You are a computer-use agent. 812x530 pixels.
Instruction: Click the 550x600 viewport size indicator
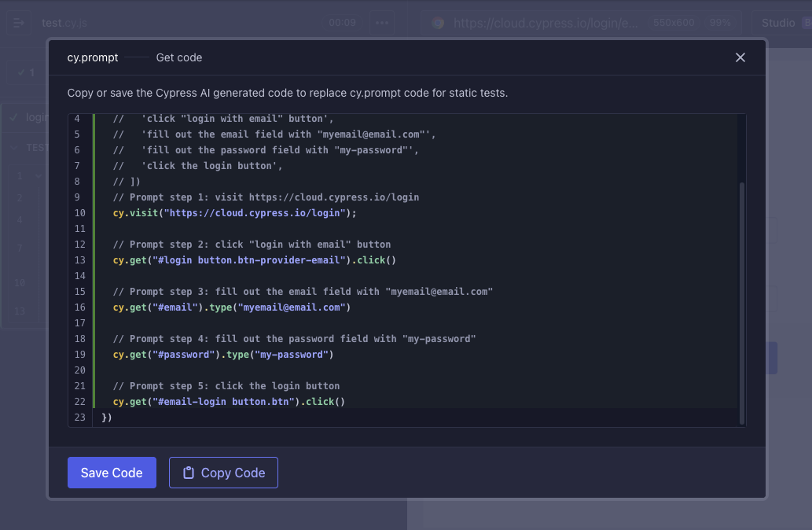(x=674, y=23)
